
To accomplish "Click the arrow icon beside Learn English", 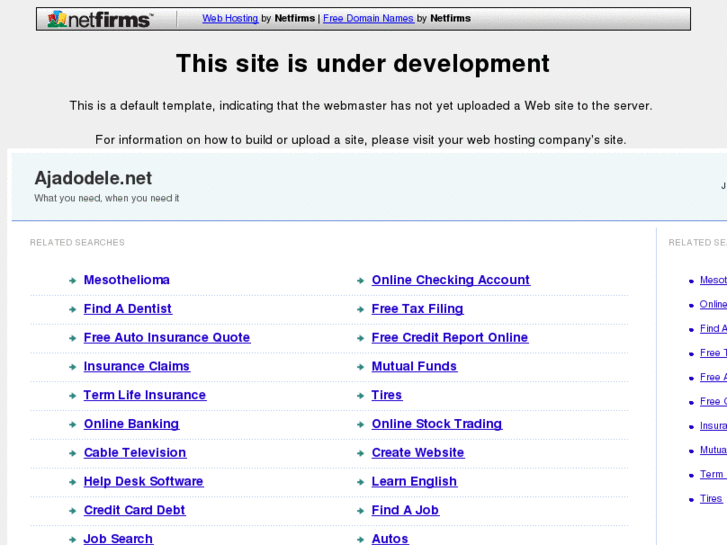I will pos(360,482).
